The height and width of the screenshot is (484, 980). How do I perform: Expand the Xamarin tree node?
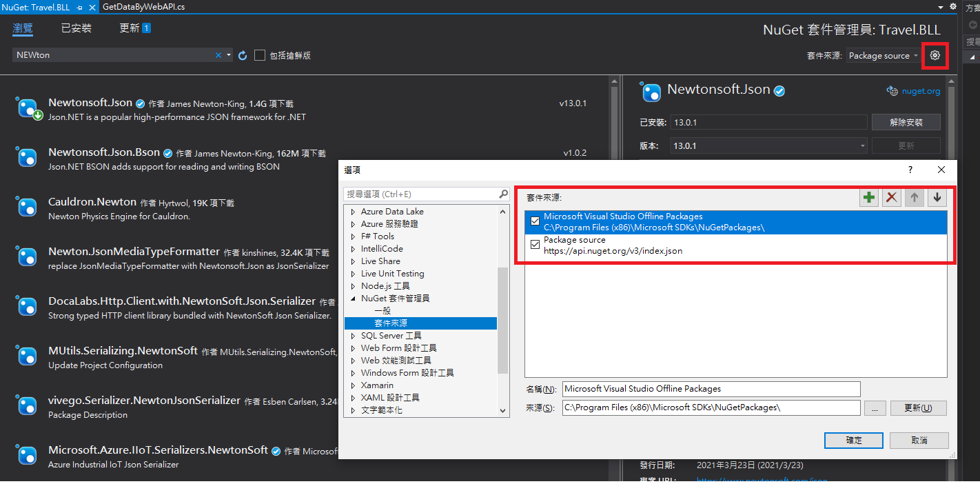point(354,385)
